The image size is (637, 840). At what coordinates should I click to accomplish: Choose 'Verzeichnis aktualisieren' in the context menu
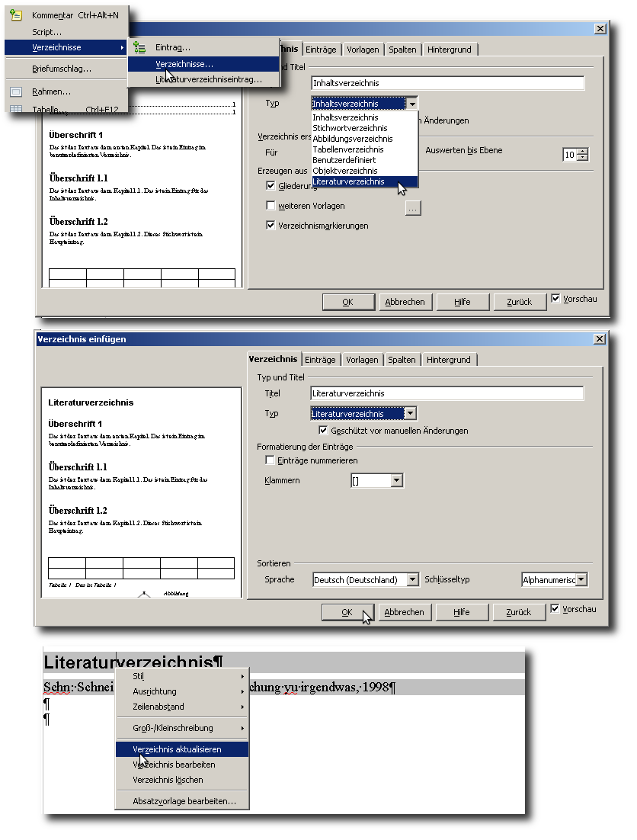[177, 749]
